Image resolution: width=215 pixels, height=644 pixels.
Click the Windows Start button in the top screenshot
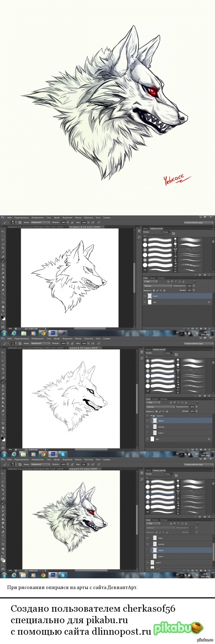4,333
